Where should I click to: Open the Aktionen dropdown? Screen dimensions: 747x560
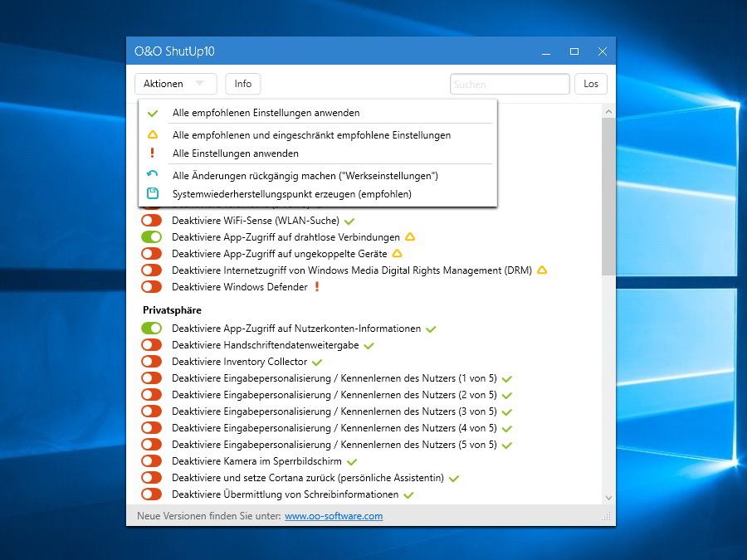click(x=175, y=84)
